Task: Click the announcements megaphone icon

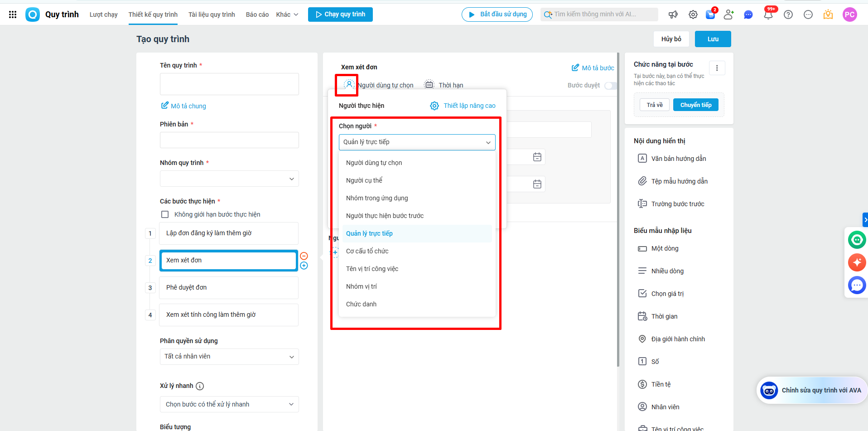Action: tap(673, 15)
